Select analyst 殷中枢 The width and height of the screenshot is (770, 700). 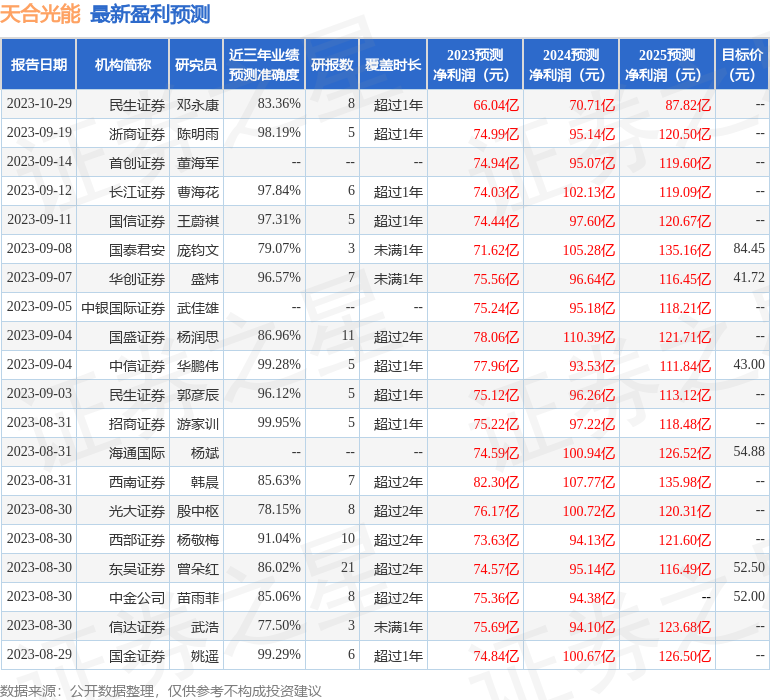click(198, 510)
